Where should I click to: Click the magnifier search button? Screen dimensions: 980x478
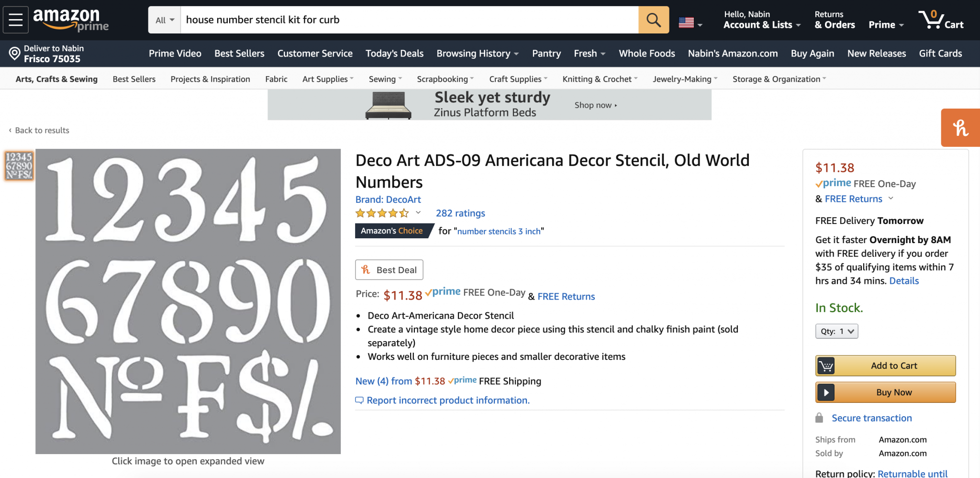click(x=653, y=20)
